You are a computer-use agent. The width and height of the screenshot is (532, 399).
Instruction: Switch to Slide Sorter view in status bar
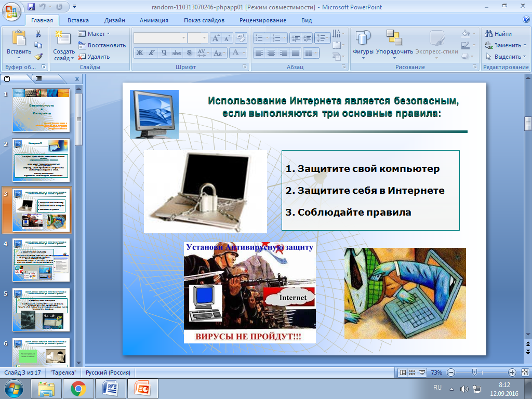coord(412,373)
